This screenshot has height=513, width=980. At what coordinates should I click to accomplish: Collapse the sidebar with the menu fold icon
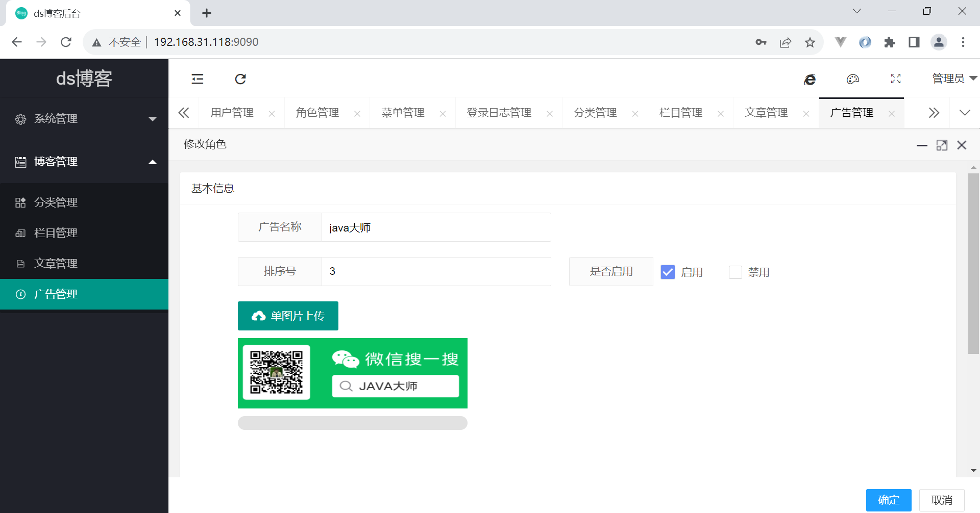(198, 79)
